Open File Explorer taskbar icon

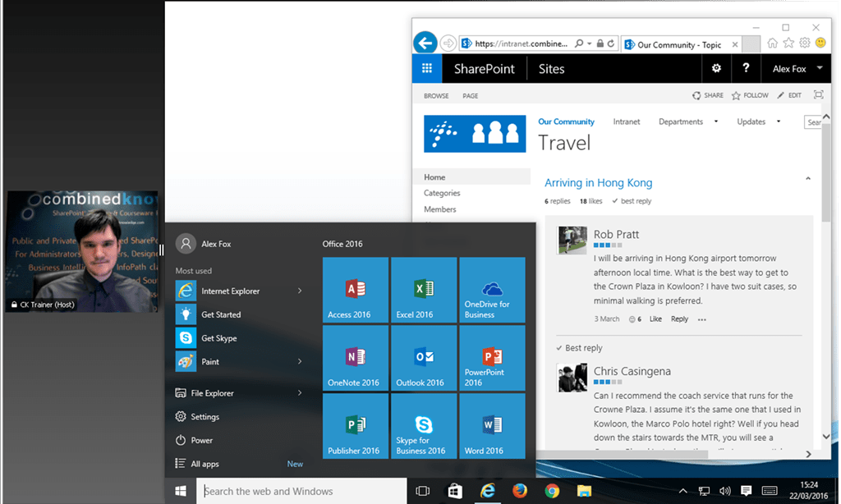[584, 491]
